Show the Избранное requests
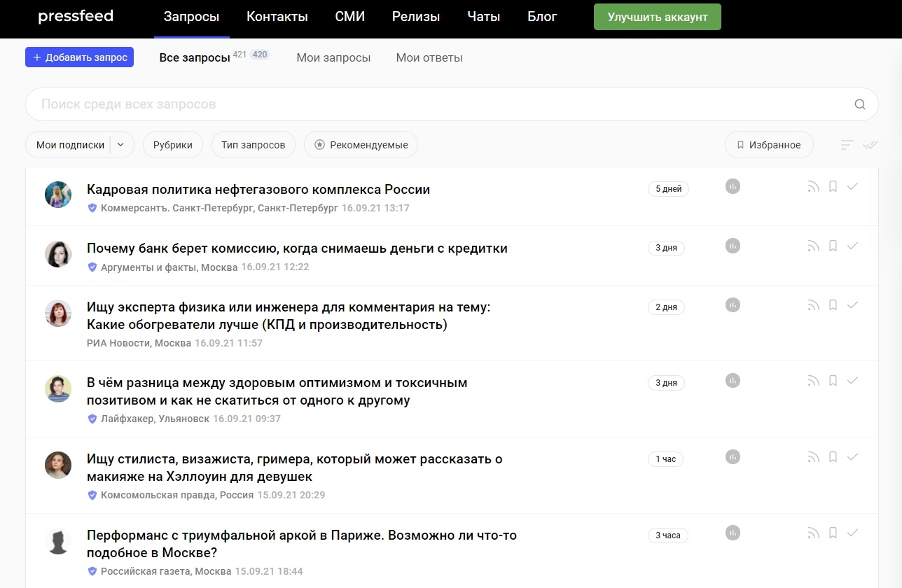 769,145
